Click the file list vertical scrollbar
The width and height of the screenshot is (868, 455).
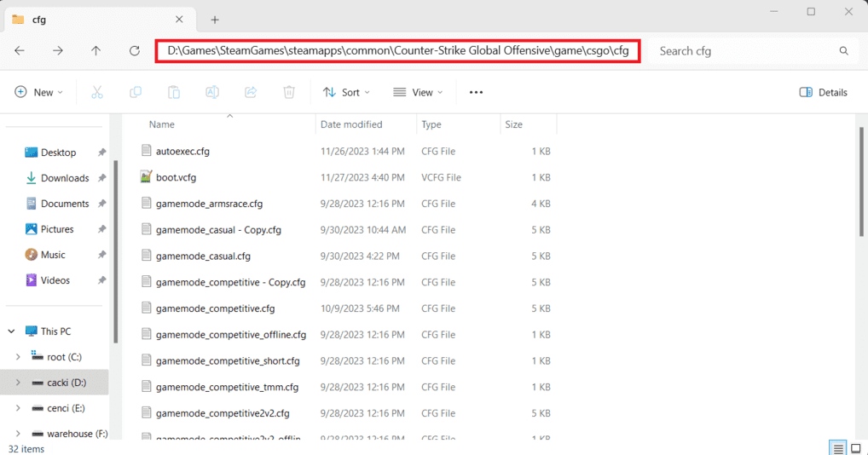(x=861, y=181)
